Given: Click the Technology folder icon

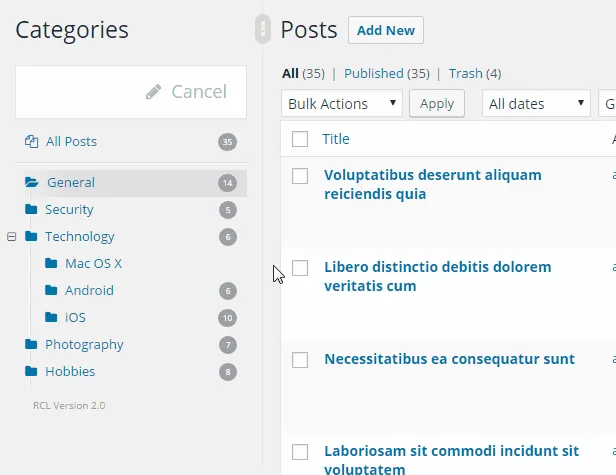Looking at the screenshot, I should (x=31, y=237).
